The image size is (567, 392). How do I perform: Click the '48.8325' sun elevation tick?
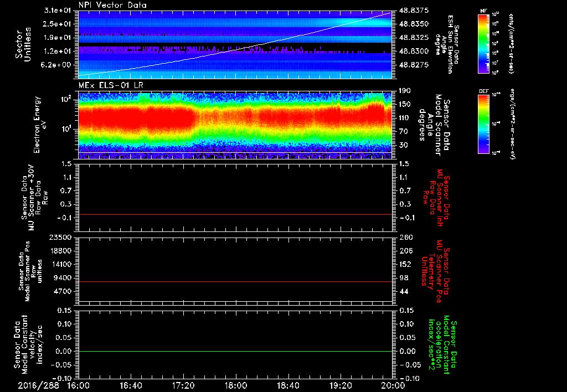[x=414, y=38]
